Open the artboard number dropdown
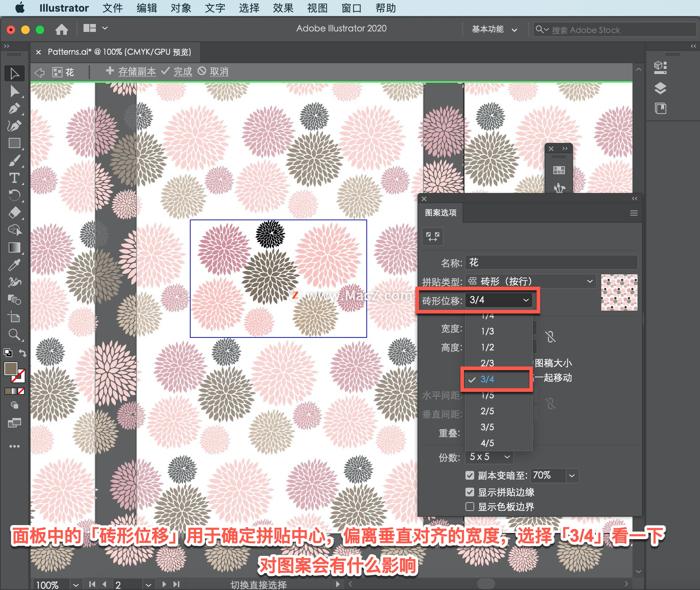Image resolution: width=700 pixels, height=590 pixels. pyautogui.click(x=148, y=585)
